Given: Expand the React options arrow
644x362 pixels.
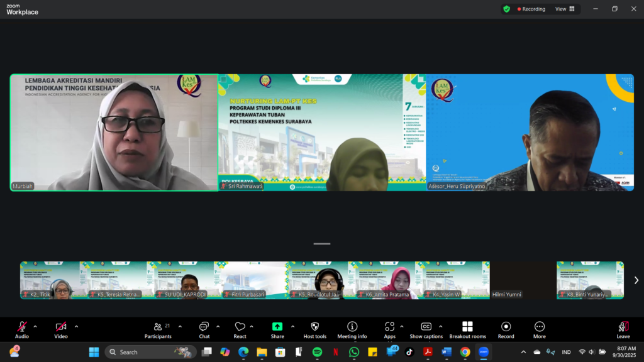Looking at the screenshot, I should [x=252, y=327].
